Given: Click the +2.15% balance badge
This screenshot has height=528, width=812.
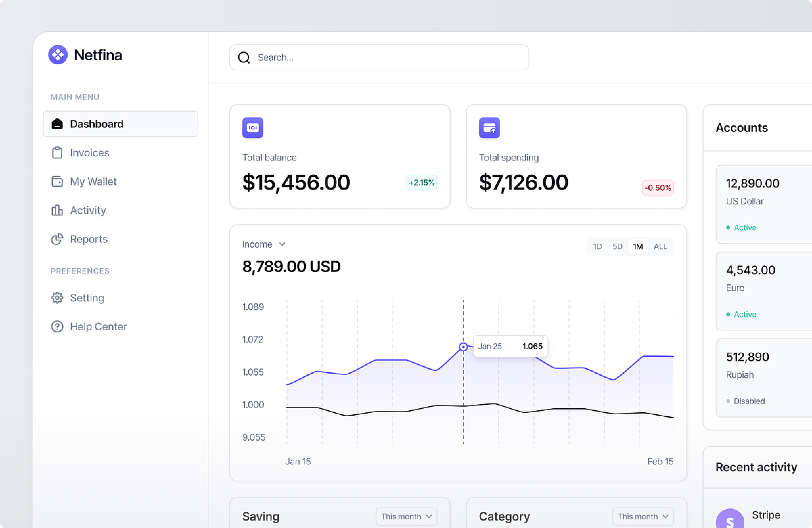Looking at the screenshot, I should [421, 182].
